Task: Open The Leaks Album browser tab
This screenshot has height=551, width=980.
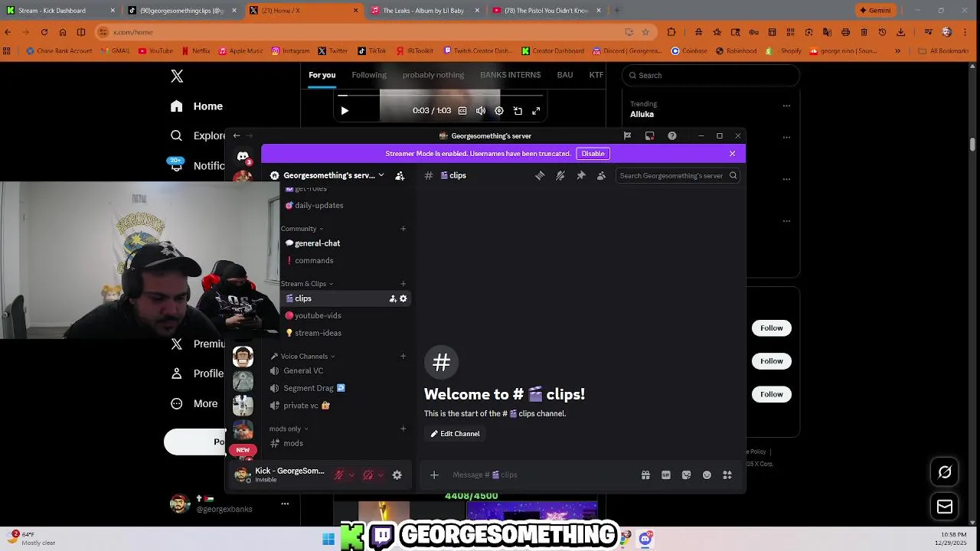Action: tap(425, 11)
